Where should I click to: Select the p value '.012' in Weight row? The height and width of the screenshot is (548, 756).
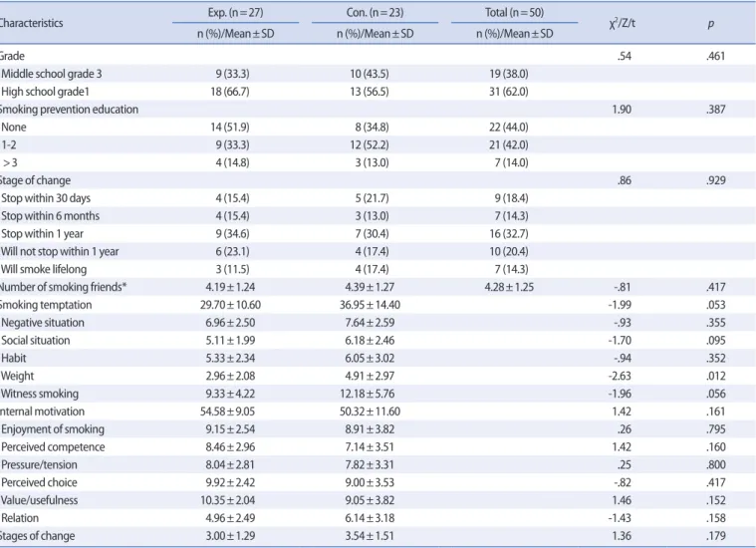pos(715,376)
